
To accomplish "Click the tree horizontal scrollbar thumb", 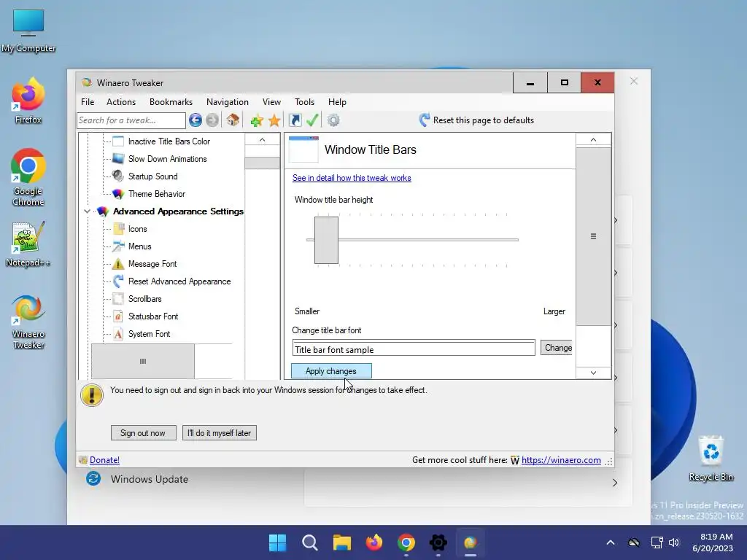I will click(x=142, y=361).
